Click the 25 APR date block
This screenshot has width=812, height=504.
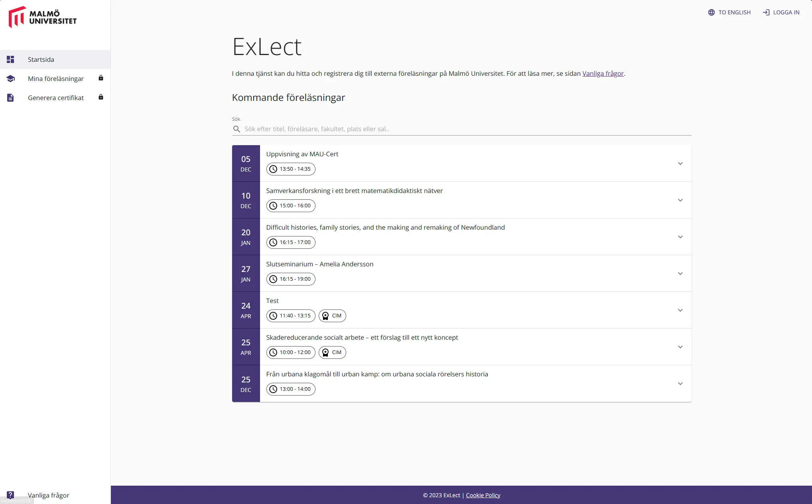(246, 347)
